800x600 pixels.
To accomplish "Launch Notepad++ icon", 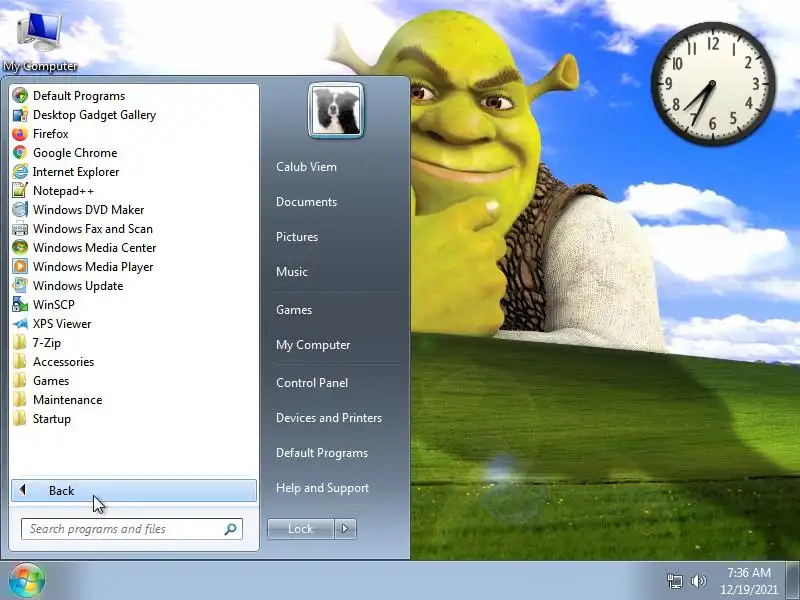I will [20, 190].
